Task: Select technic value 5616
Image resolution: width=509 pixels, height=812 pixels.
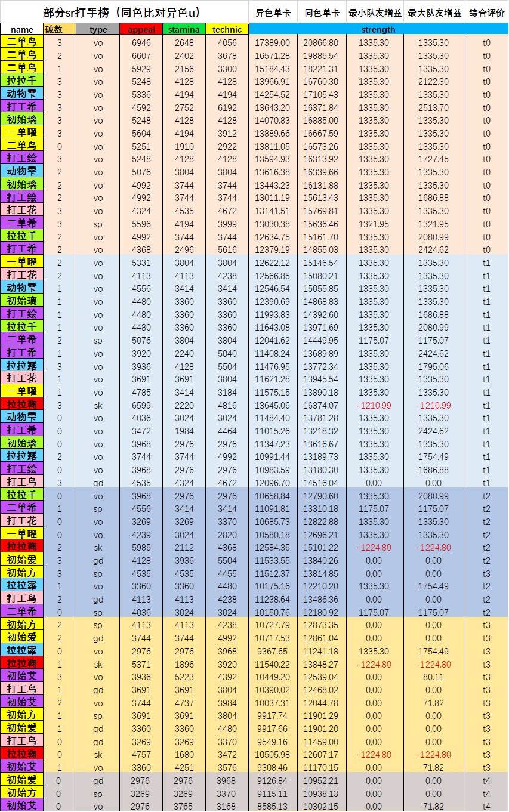Action: tap(227, 249)
